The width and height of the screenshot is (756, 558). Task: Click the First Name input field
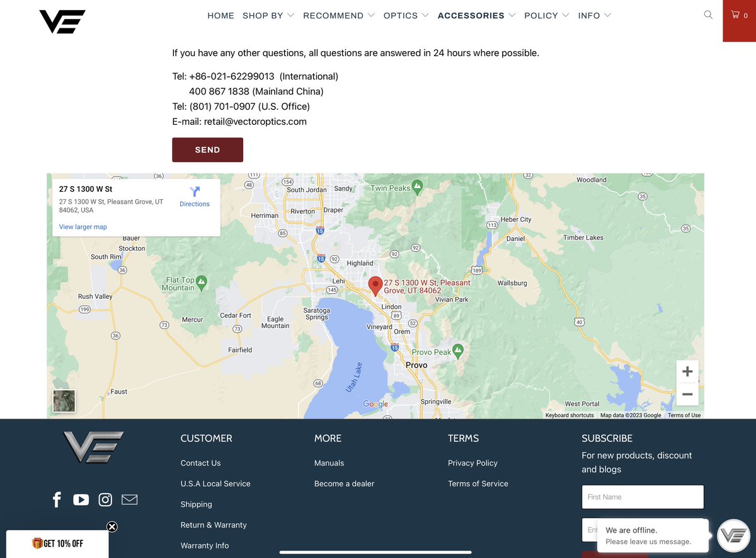click(643, 497)
